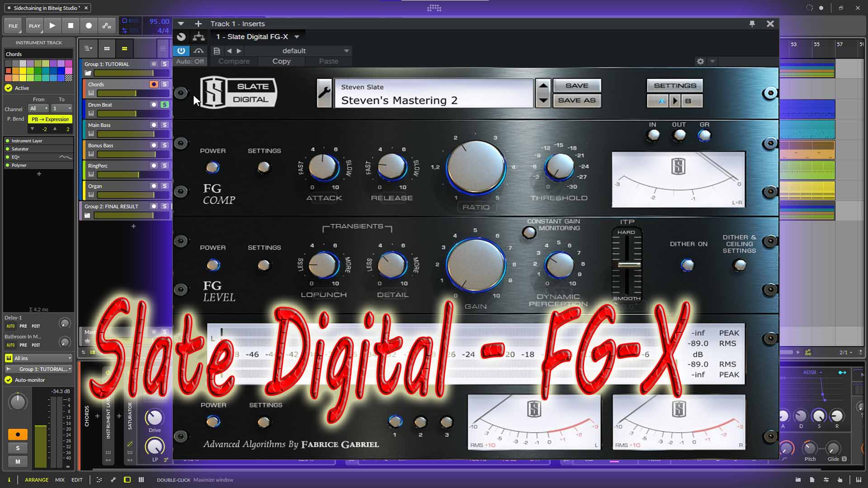The height and width of the screenshot is (488, 868).
Task: Click the device nesting chain icon
Action: tap(199, 37)
